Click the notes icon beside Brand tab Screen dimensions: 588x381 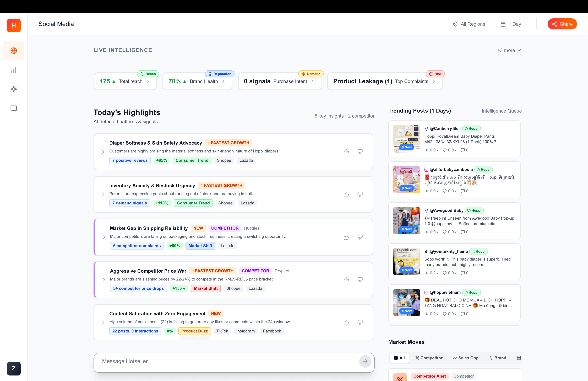pos(519,358)
